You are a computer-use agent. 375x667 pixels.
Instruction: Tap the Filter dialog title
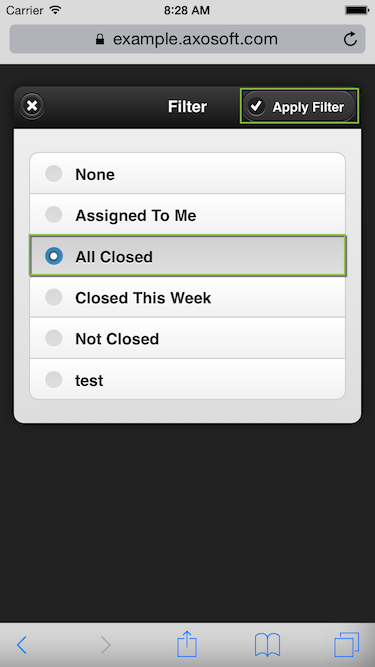188,106
